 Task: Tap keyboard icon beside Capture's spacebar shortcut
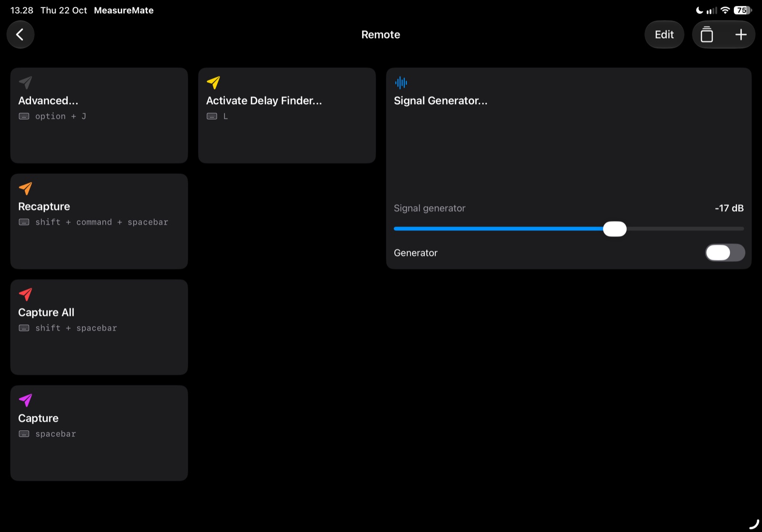24,434
